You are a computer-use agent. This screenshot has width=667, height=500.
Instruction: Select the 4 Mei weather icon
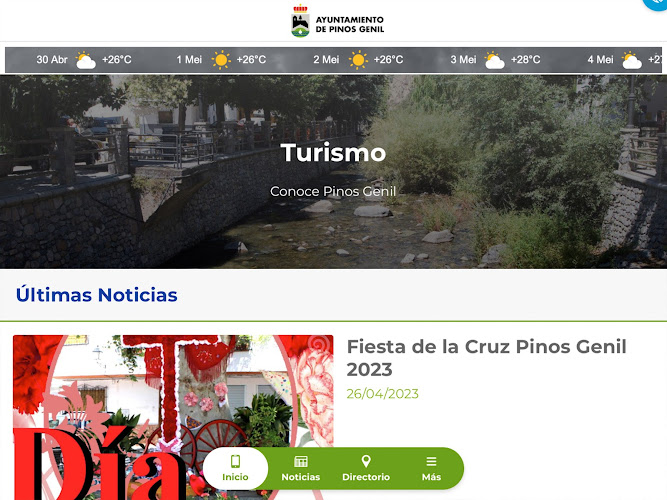pos(631,60)
